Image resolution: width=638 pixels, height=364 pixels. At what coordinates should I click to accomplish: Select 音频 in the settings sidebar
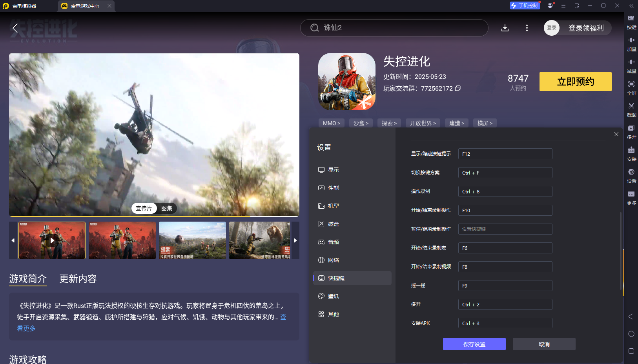click(x=334, y=242)
